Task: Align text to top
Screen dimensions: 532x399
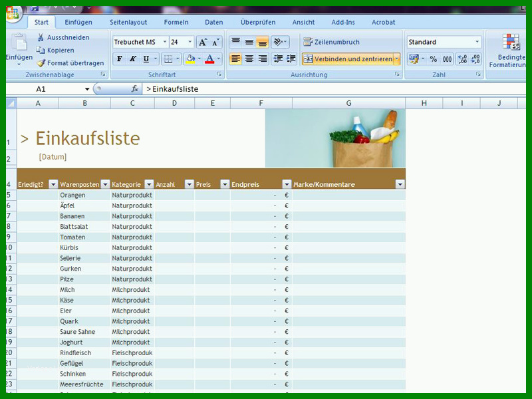Action: click(x=236, y=42)
